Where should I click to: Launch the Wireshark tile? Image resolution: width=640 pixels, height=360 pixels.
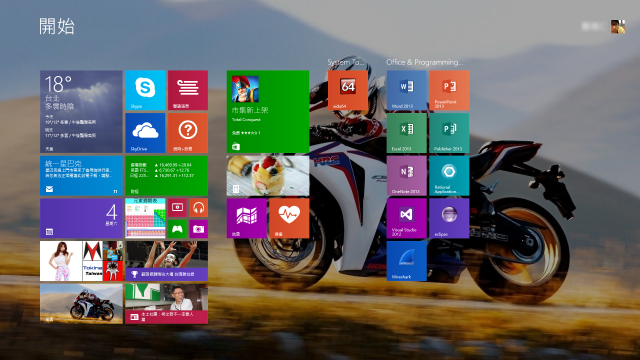(x=407, y=261)
